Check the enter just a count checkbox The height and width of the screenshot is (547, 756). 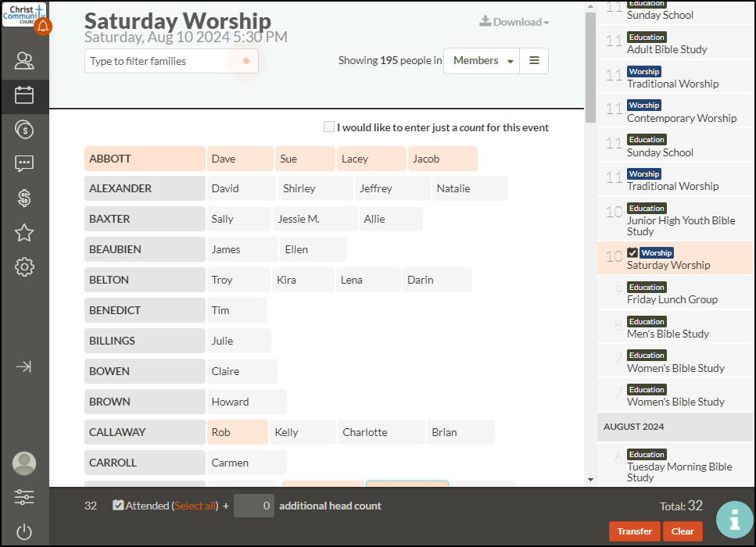(x=329, y=127)
